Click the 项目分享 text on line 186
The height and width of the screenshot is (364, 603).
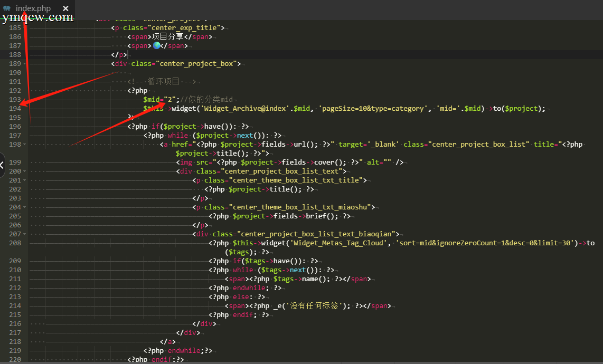(167, 36)
